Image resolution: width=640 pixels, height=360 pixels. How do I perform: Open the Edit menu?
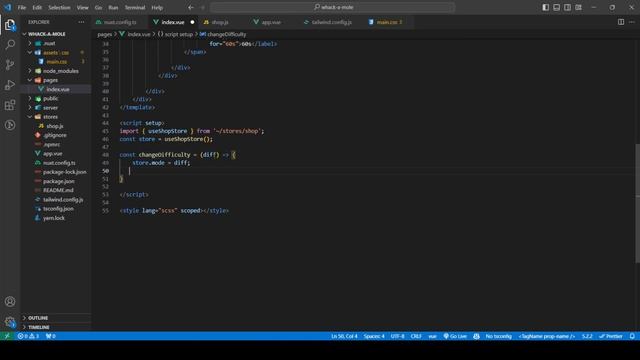pyautogui.click(x=37, y=7)
